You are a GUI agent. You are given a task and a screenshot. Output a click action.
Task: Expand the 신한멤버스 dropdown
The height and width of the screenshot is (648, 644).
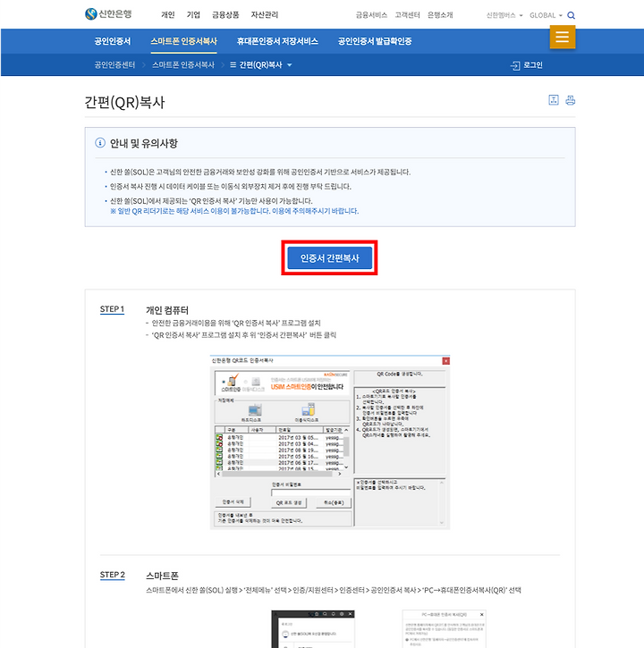(504, 15)
